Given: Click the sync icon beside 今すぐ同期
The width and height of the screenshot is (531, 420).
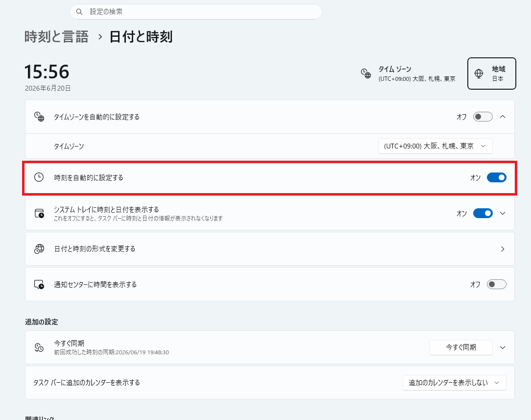Looking at the screenshot, I should click(x=39, y=347).
